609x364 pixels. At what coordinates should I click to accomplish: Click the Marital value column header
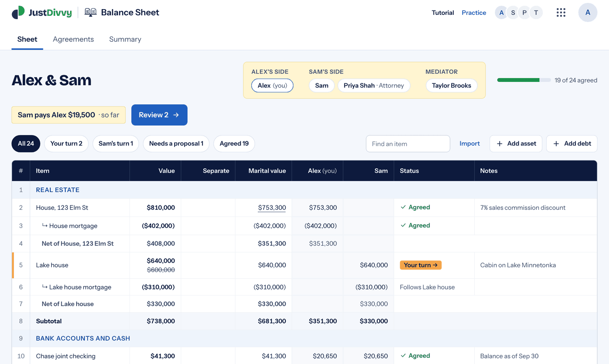(x=264, y=171)
